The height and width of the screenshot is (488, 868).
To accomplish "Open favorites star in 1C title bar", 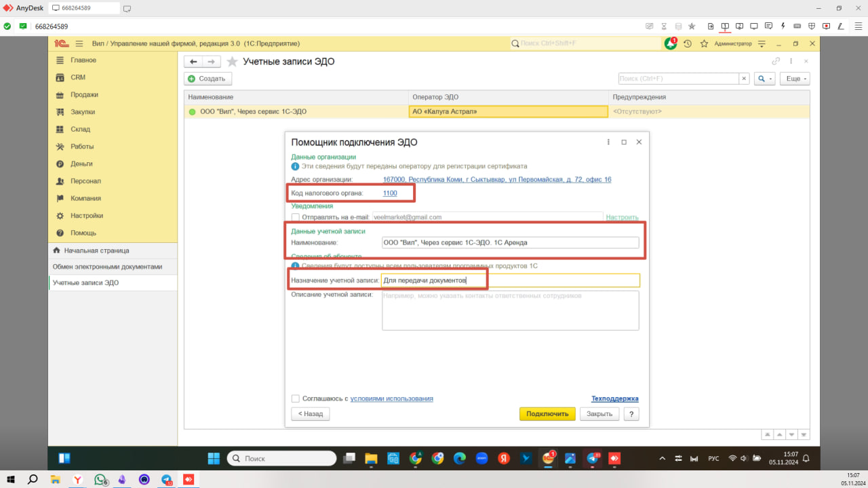I will (x=704, y=43).
